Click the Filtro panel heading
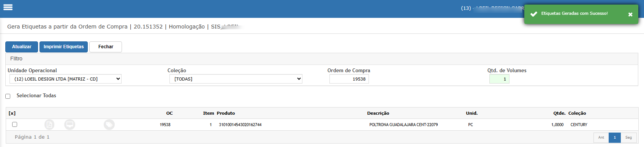Viewport: 644px width, 147px height. coord(16,58)
